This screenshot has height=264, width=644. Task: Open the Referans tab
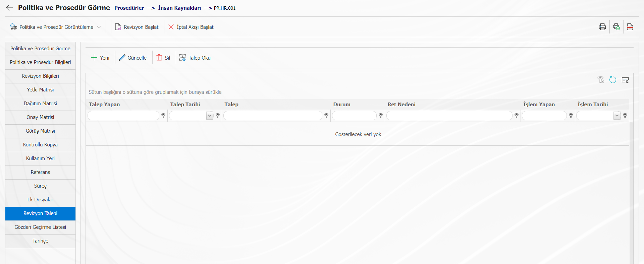point(40,172)
